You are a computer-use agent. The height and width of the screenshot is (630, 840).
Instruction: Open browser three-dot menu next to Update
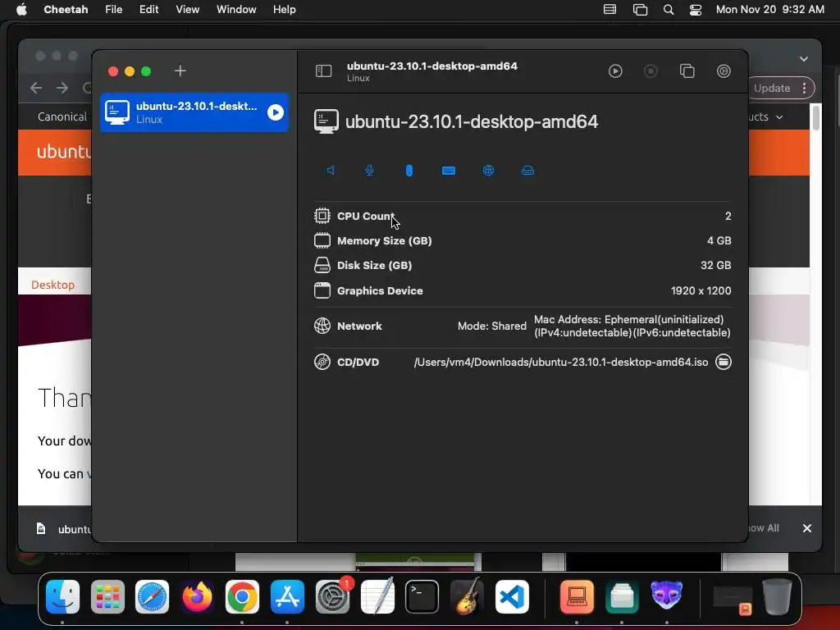pyautogui.click(x=804, y=89)
